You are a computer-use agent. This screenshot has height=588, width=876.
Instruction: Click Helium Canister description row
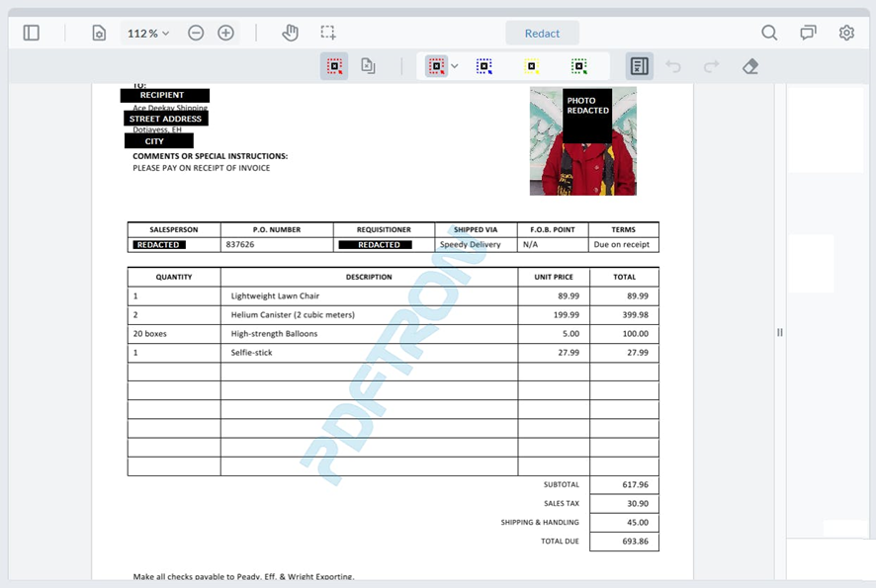click(293, 314)
